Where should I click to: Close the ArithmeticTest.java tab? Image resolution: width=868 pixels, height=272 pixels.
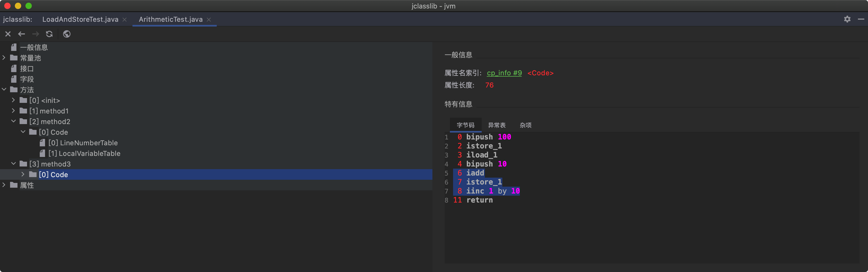(x=209, y=20)
